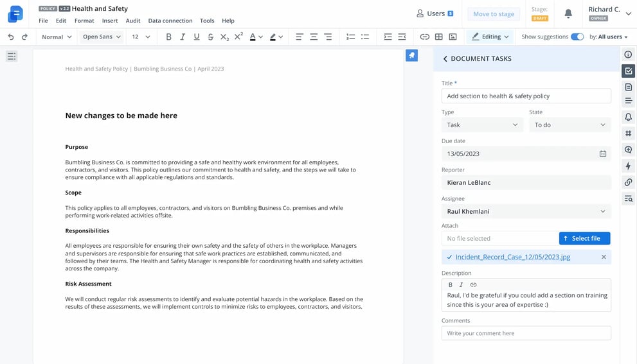
Task: Open the Users list button
Action: (x=435, y=13)
